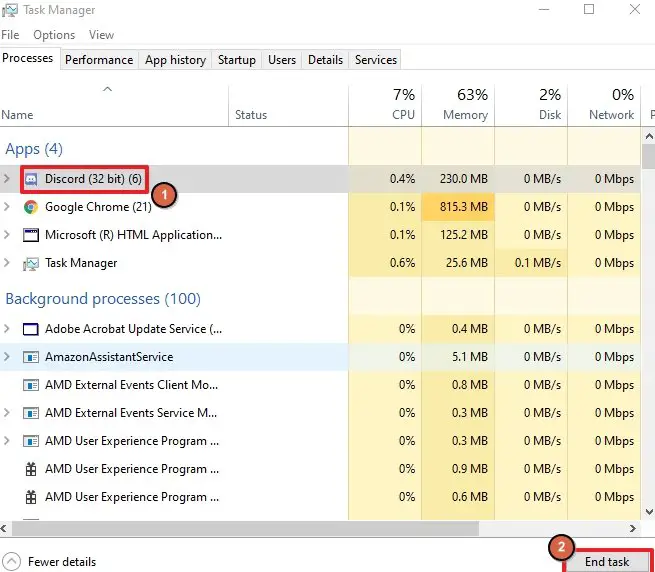
Task: Click the Task Manager process icon
Action: pos(31,263)
